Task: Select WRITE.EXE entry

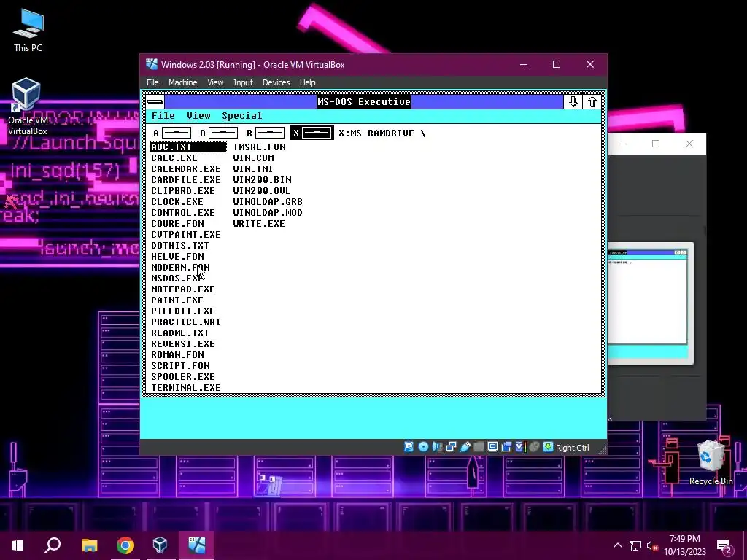Action: (259, 224)
